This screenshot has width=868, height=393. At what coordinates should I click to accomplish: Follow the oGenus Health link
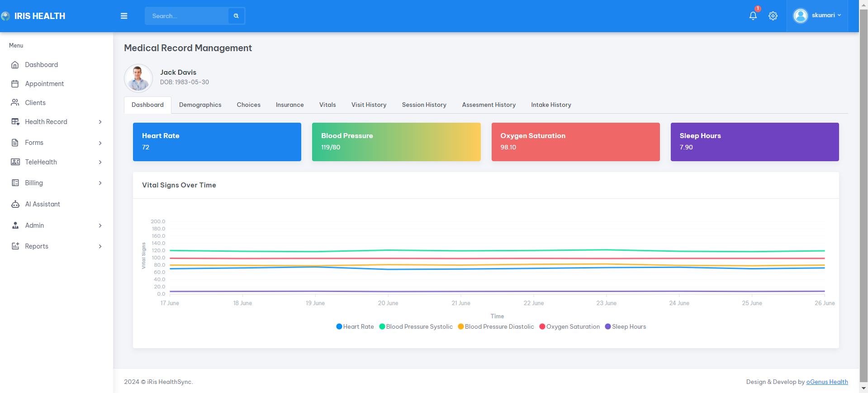tap(827, 382)
